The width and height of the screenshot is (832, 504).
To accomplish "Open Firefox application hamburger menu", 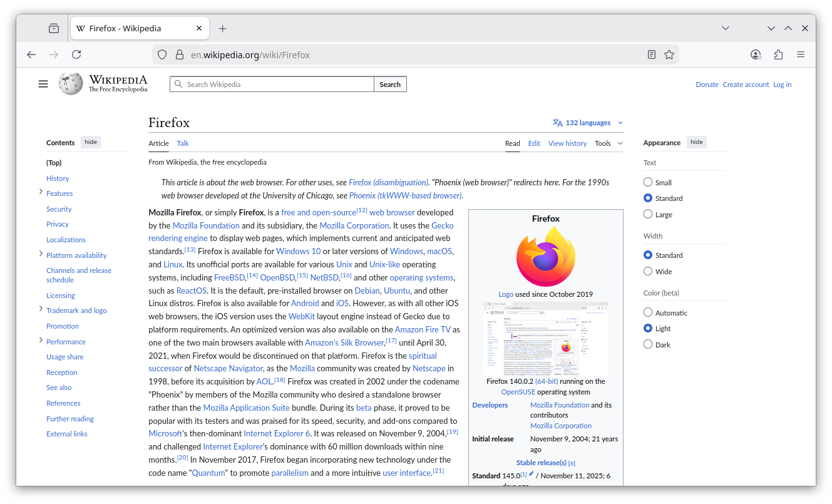I will click(x=801, y=54).
